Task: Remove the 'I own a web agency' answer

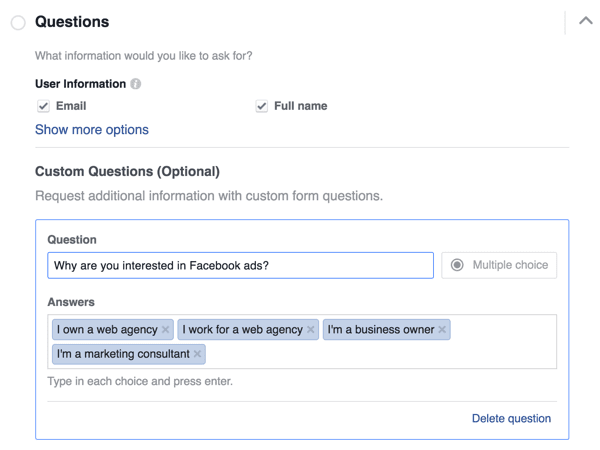Action: click(x=166, y=329)
